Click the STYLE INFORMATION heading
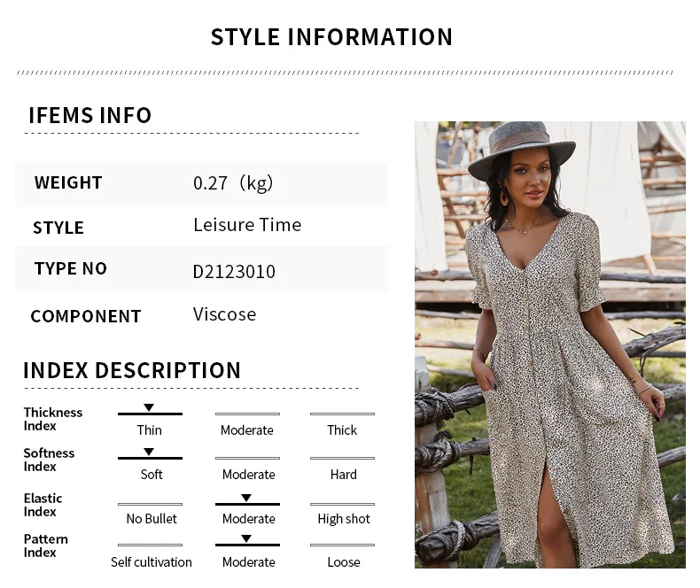Image resolution: width=700 pixels, height=588 pixels. [x=331, y=37]
